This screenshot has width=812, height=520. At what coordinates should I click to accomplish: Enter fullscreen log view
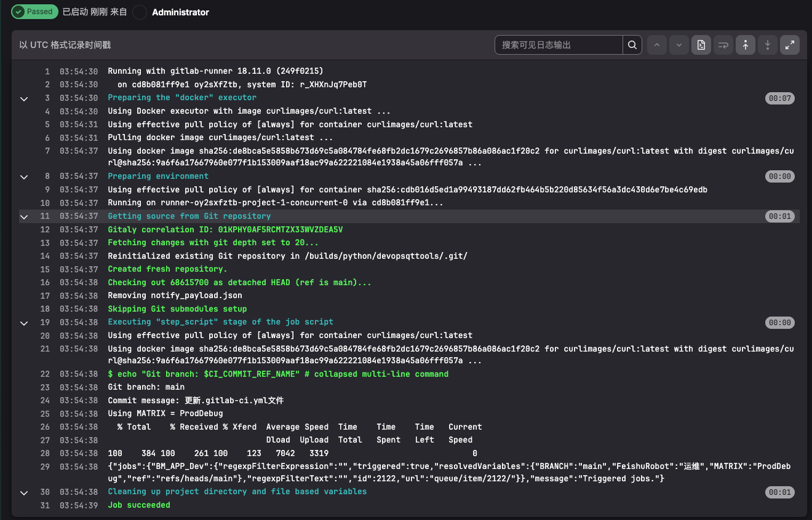tap(790, 45)
